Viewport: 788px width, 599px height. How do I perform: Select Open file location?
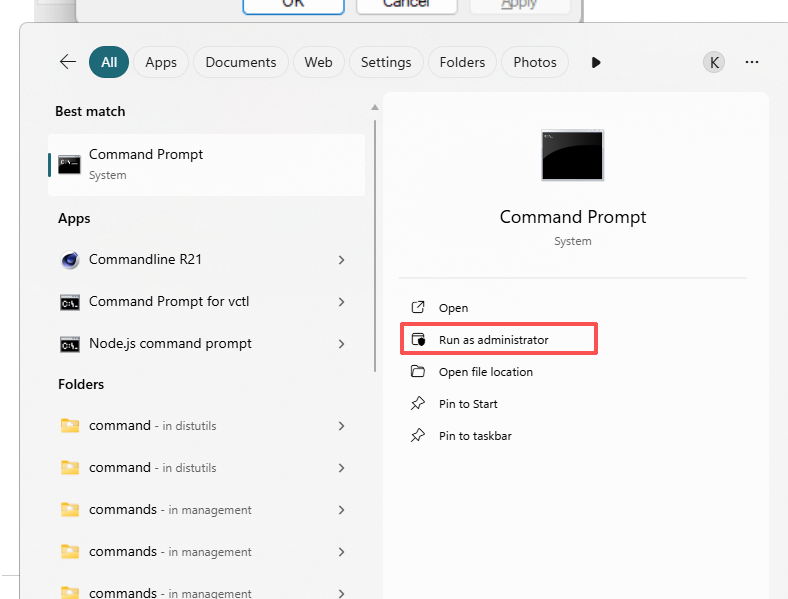485,372
